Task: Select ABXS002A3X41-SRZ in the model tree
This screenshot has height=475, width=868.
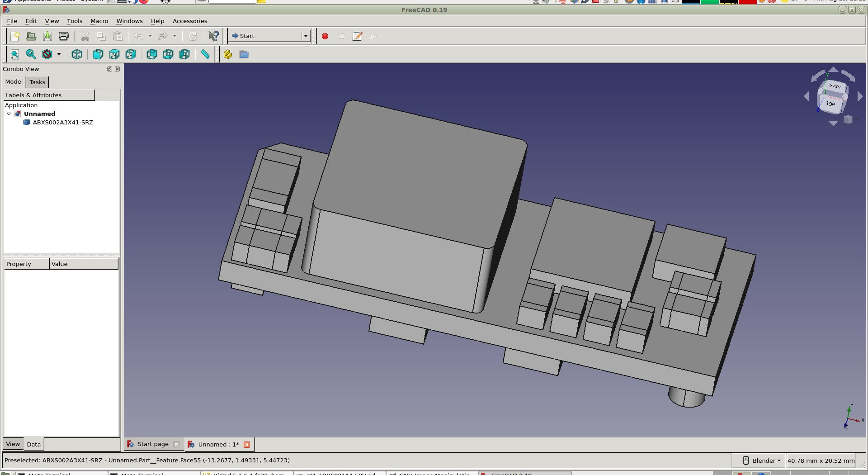Action: tap(63, 123)
